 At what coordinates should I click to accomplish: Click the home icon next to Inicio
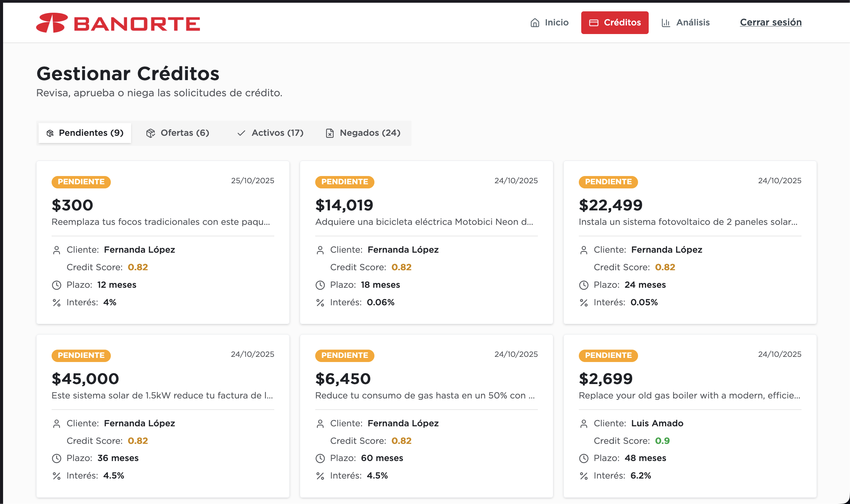pos(534,23)
